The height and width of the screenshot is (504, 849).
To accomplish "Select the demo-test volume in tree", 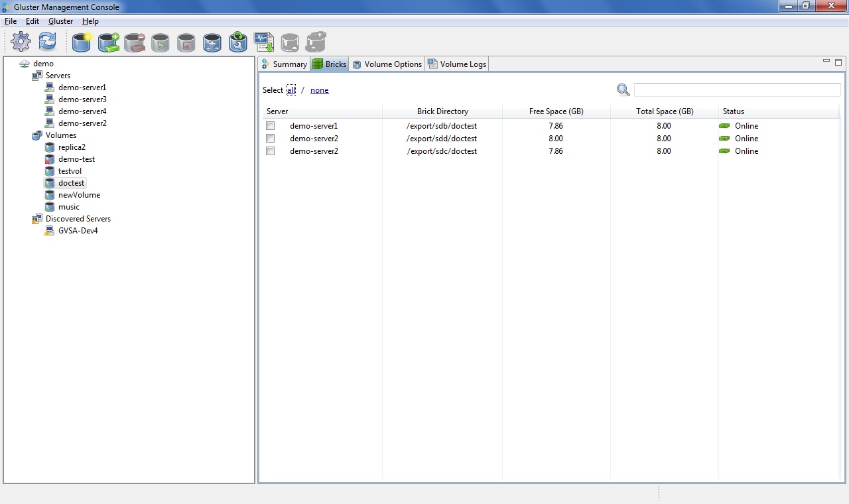I will tap(76, 159).
